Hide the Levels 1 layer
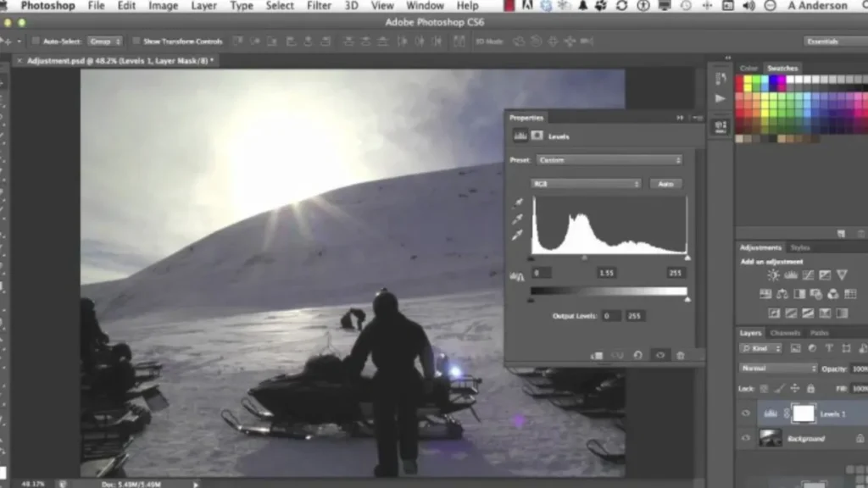This screenshot has width=868, height=488. click(x=746, y=413)
